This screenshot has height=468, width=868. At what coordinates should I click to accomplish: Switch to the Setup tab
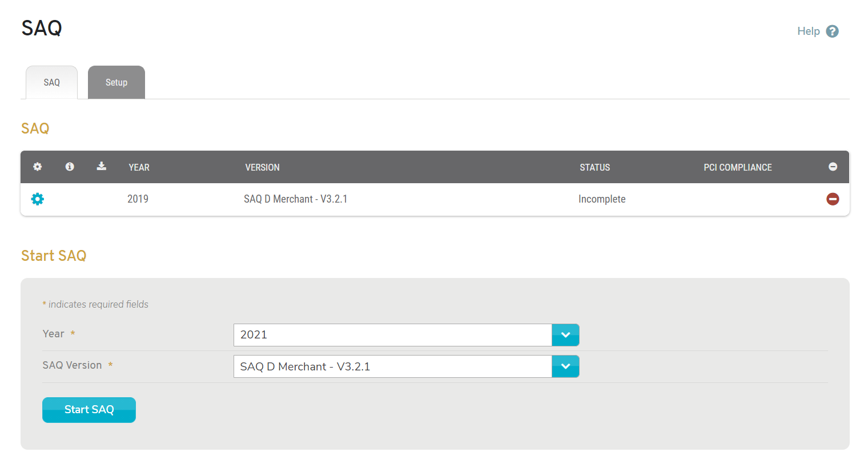[x=116, y=83]
